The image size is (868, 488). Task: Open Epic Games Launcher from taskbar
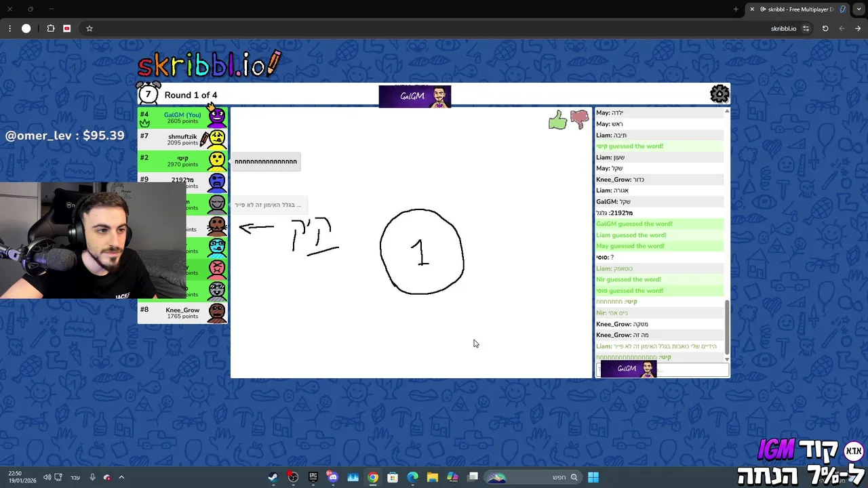point(313,477)
